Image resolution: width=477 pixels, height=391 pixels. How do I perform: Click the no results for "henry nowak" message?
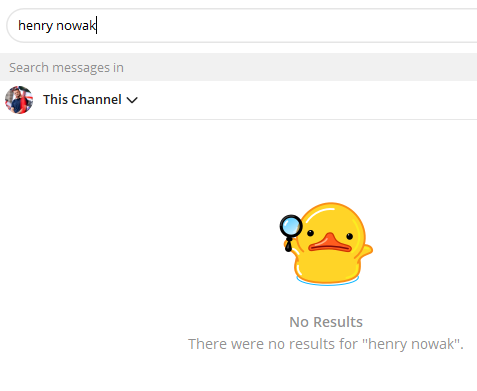pos(326,344)
